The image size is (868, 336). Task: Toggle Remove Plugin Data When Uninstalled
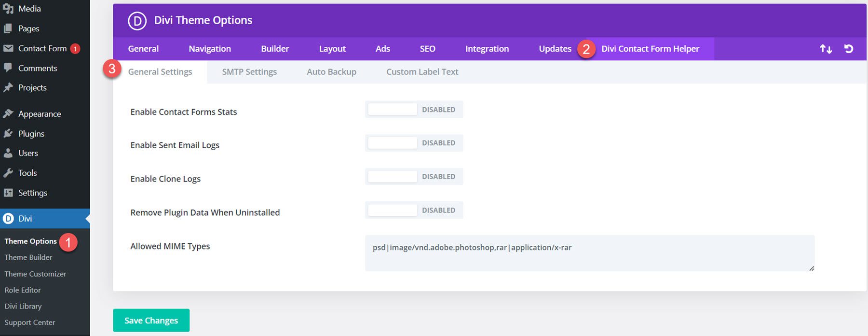(413, 210)
